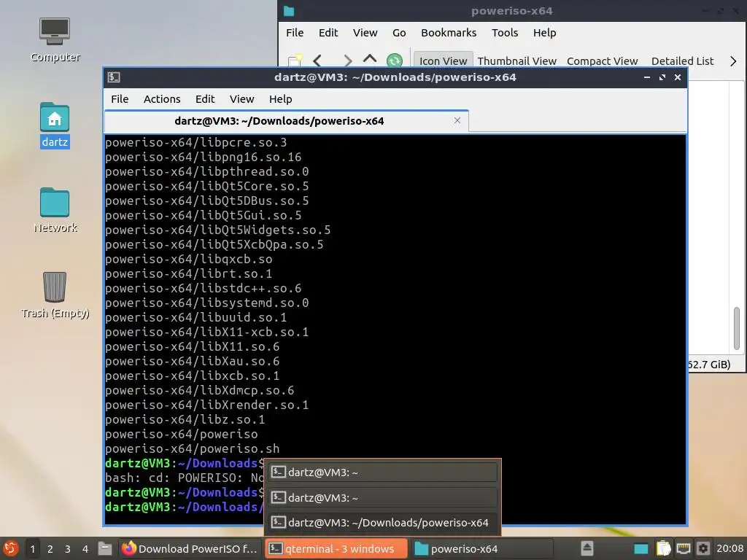The image size is (747, 560).
Task: Switch to poweriso-x64 taskbar button
Action: tap(481, 548)
